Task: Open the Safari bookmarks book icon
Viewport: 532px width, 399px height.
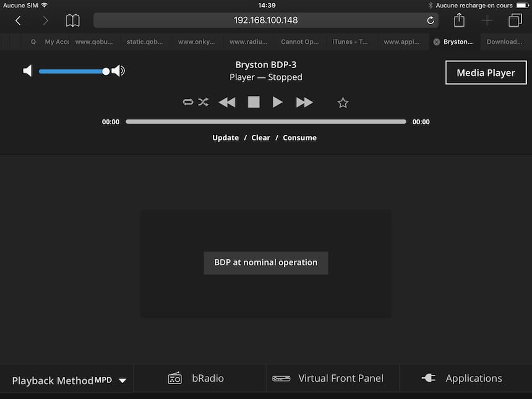Action: pos(72,20)
